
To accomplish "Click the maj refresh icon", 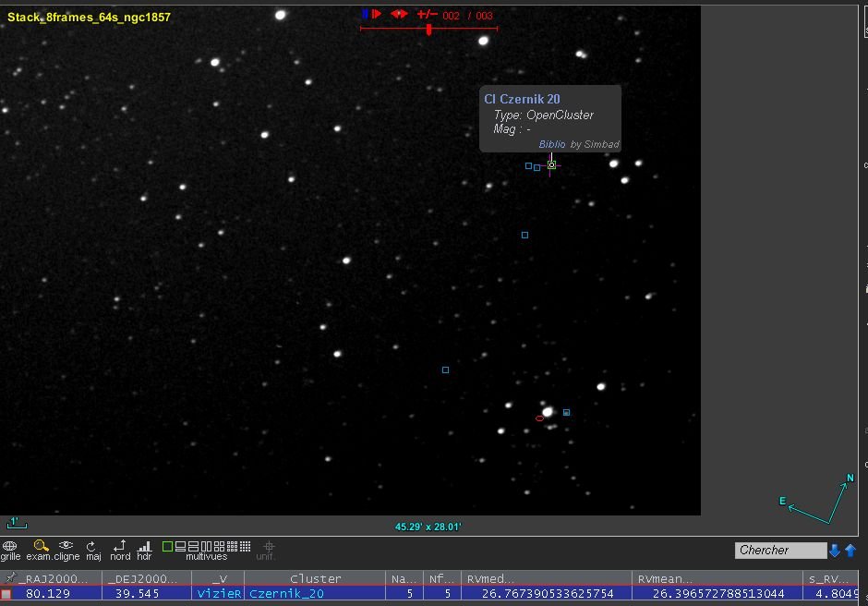I will coord(92,546).
